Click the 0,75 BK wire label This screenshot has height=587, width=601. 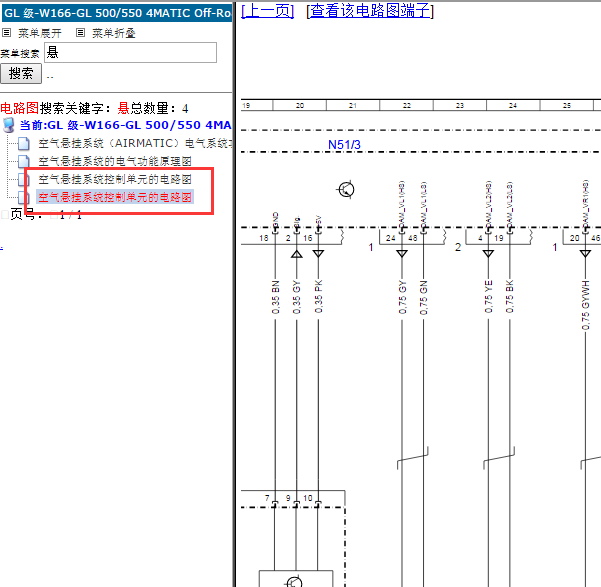(509, 297)
